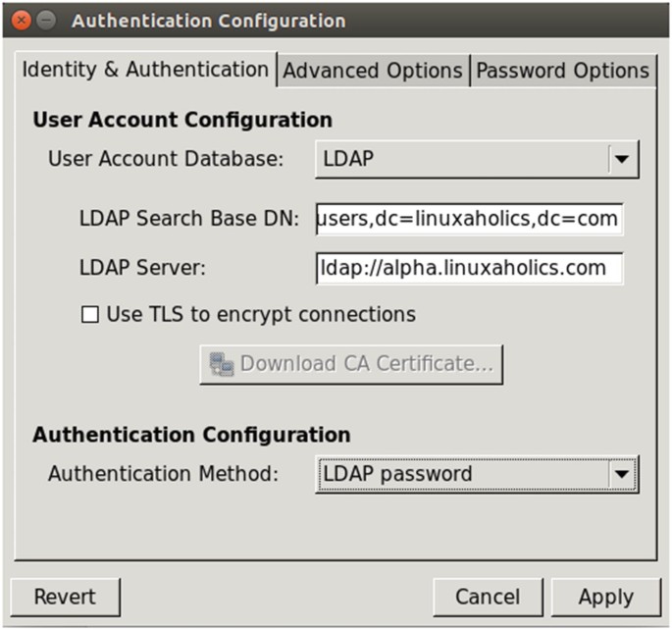Expand the Authentication Method dropdown arrow
672x630 pixels.
click(622, 474)
